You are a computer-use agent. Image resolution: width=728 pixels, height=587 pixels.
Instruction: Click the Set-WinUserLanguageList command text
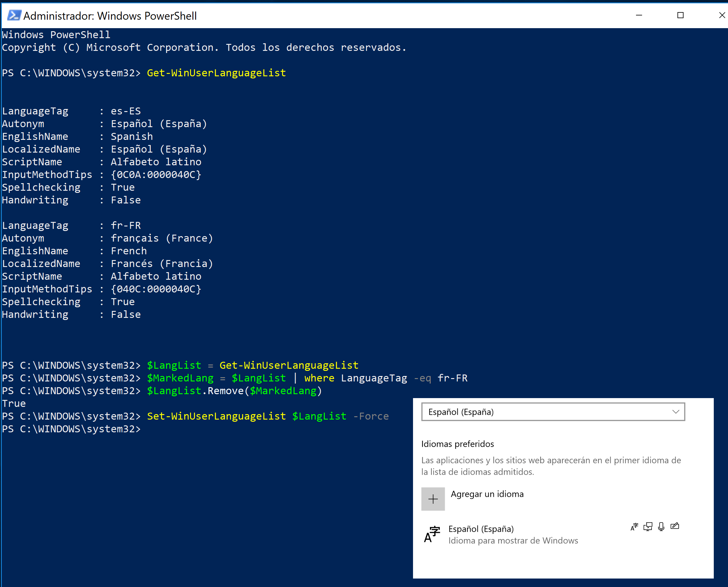click(x=216, y=416)
